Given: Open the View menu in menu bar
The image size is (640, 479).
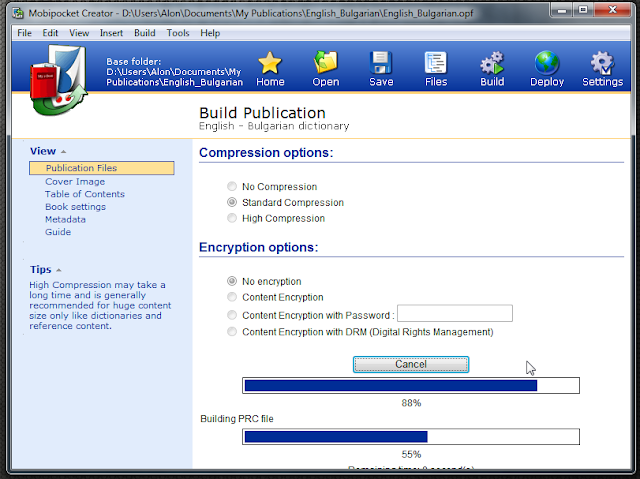Looking at the screenshot, I should pos(79,33).
